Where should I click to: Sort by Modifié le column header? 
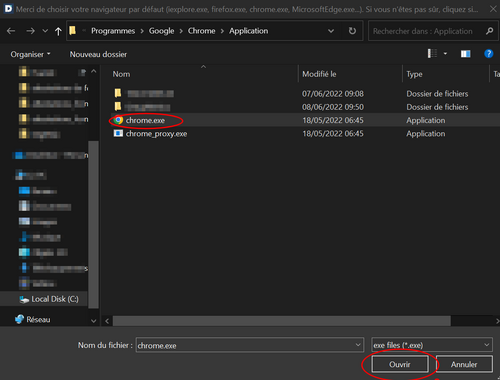coord(319,74)
